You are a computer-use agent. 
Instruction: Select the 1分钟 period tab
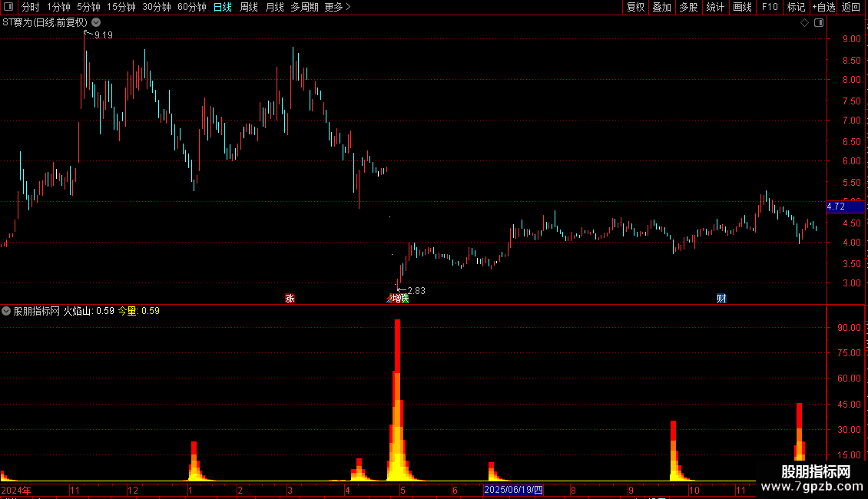(x=58, y=7)
